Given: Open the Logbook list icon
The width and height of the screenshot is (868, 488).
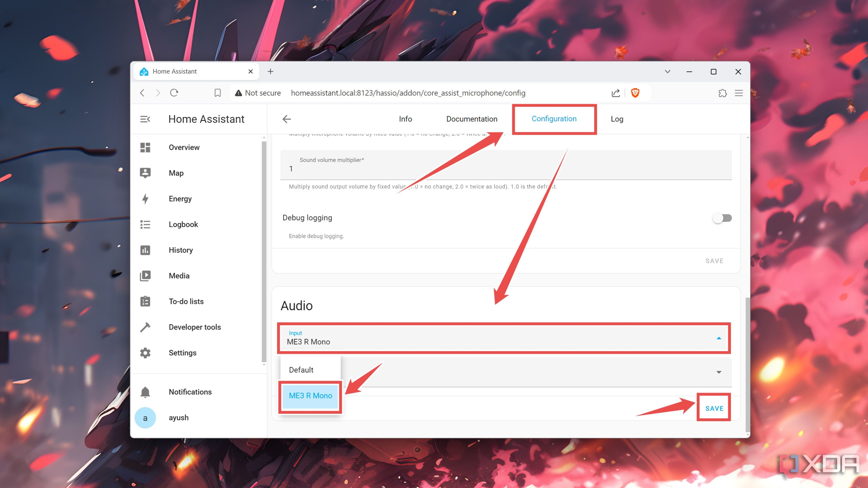Looking at the screenshot, I should tap(145, 224).
